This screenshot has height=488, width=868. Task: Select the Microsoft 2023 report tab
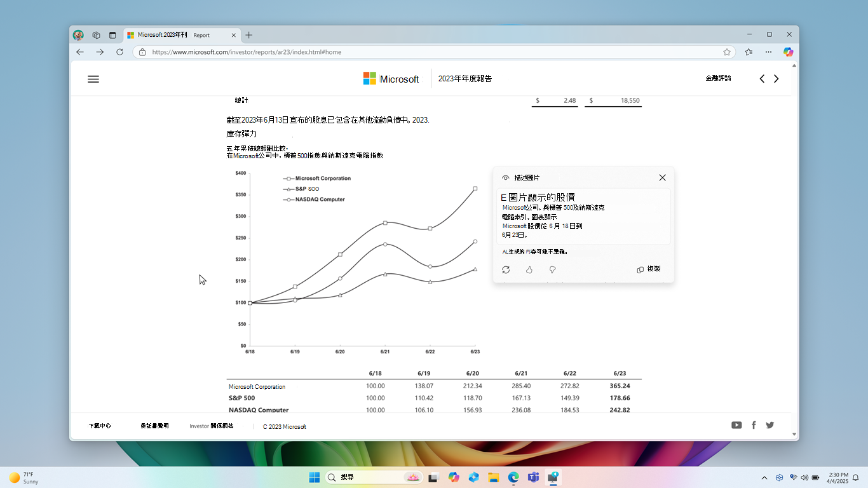[x=181, y=35]
